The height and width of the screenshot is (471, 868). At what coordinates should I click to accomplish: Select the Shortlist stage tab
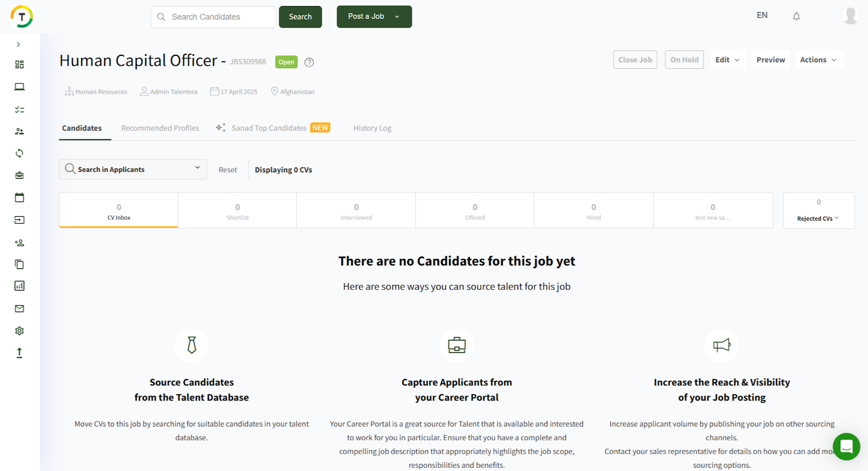[238, 211]
